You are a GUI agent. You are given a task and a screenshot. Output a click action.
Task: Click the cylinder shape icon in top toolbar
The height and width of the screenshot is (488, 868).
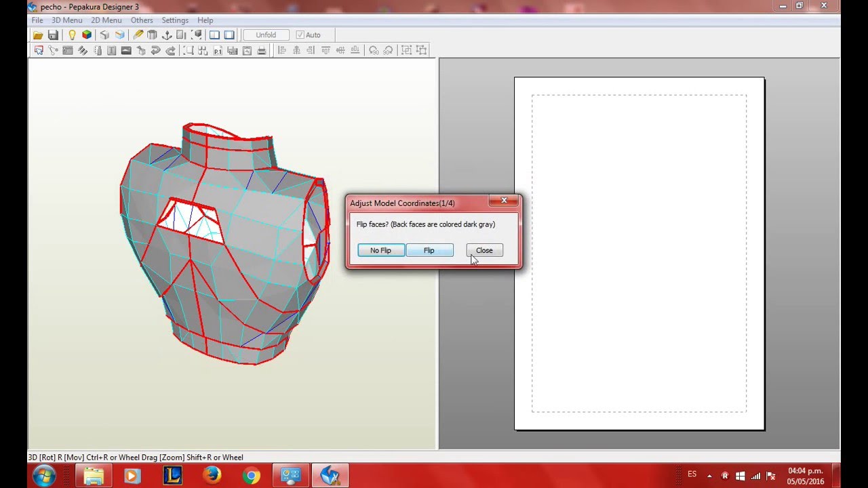tap(152, 35)
